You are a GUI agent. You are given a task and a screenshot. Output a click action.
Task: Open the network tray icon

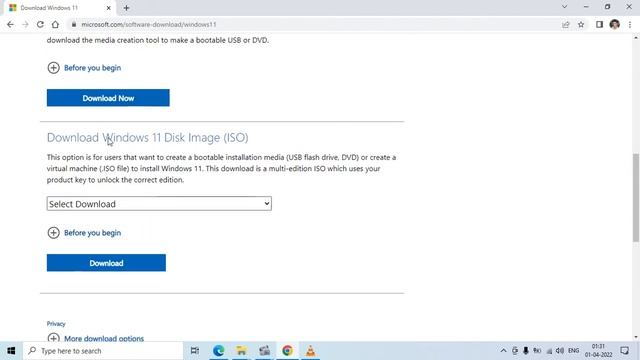pos(549,351)
